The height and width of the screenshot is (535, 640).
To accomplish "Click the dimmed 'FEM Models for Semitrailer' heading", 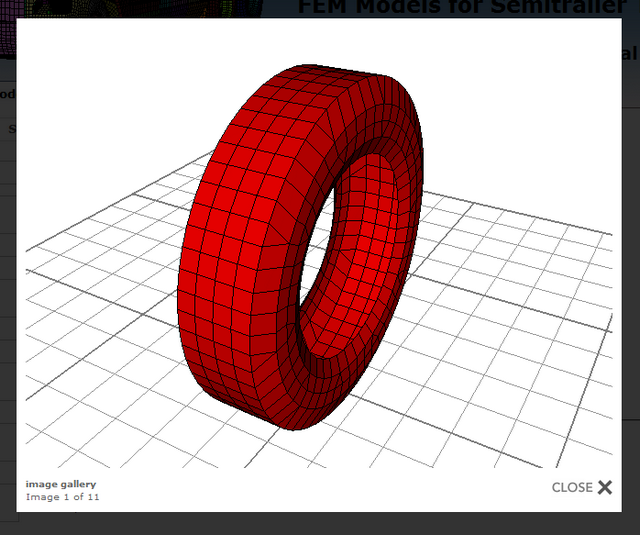I will pos(458,7).
